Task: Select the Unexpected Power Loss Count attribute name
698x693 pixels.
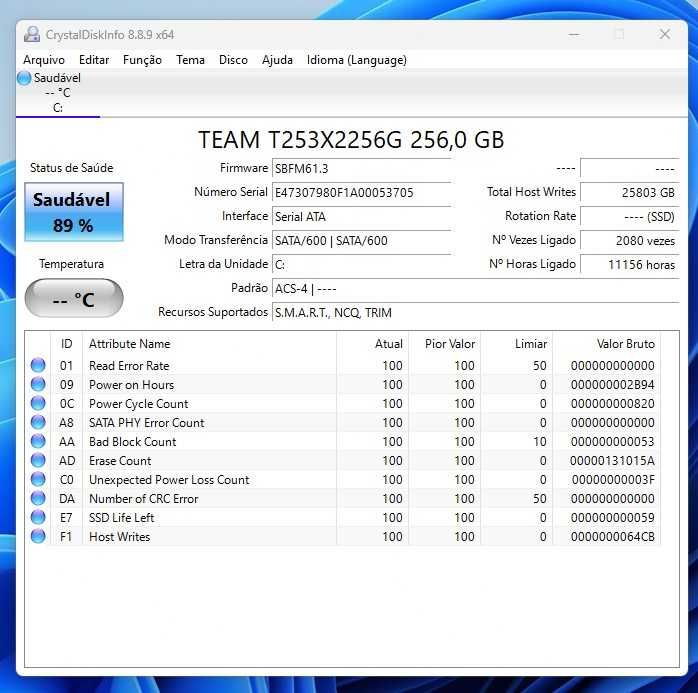Action: click(169, 480)
